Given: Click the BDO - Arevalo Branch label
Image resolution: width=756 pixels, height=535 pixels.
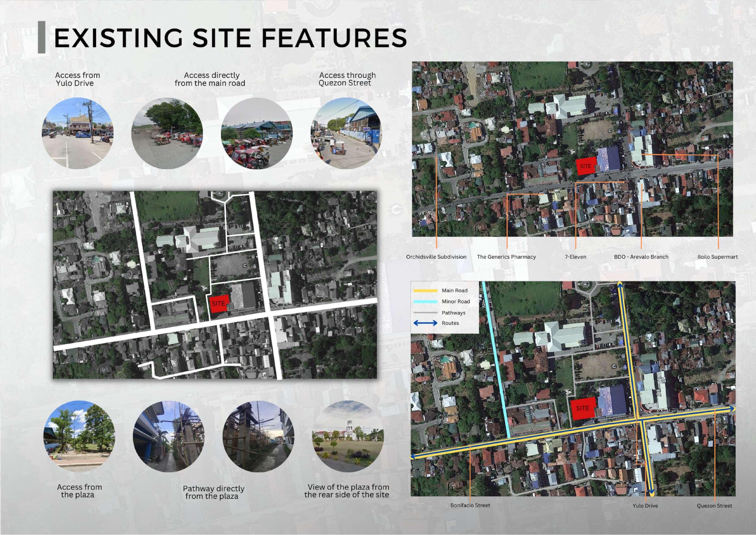Looking at the screenshot, I should [641, 257].
